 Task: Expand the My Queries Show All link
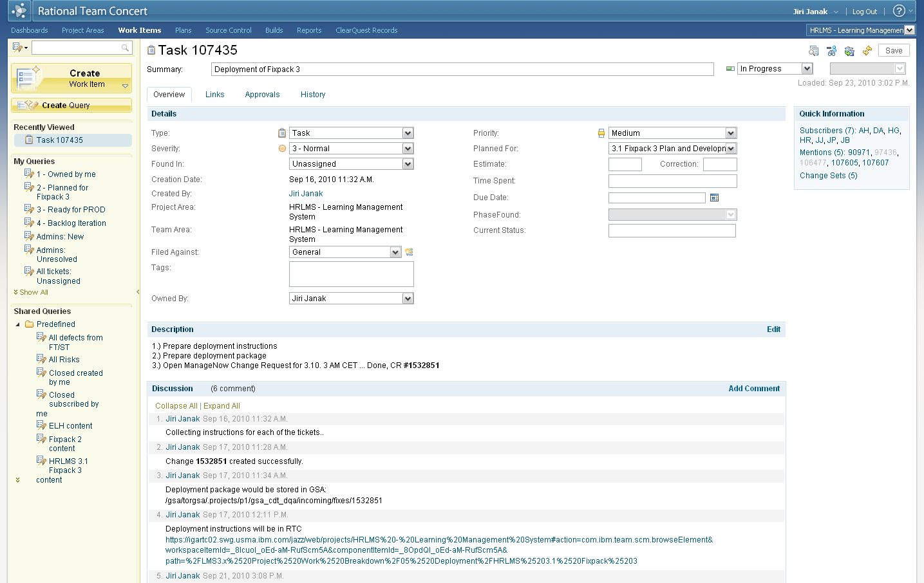(x=31, y=292)
